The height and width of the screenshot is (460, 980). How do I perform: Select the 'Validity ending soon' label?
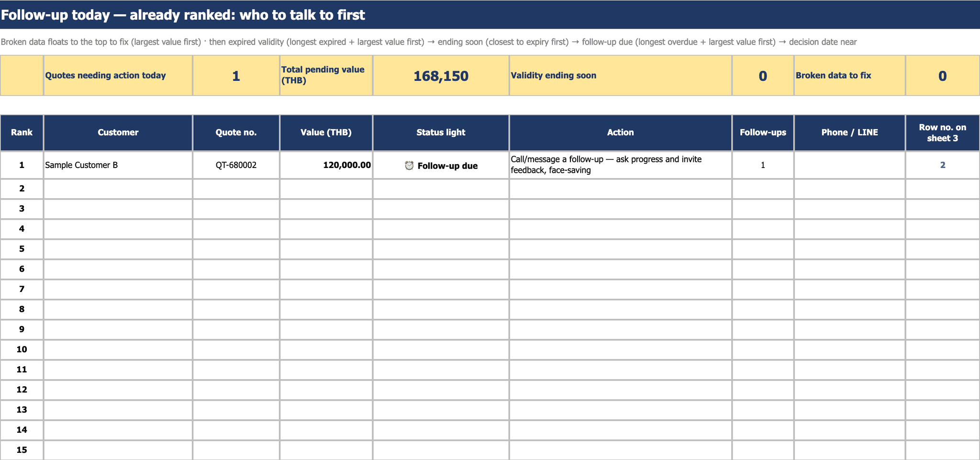554,75
